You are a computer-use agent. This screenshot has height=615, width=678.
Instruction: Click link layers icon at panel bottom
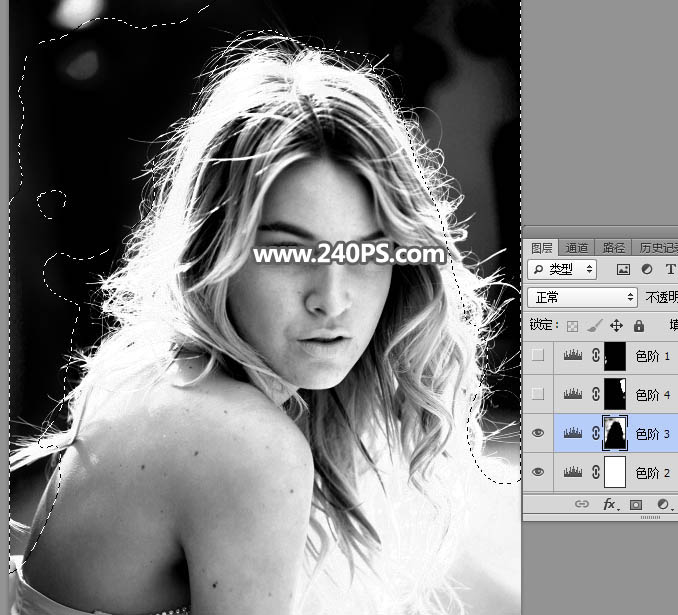(x=582, y=504)
